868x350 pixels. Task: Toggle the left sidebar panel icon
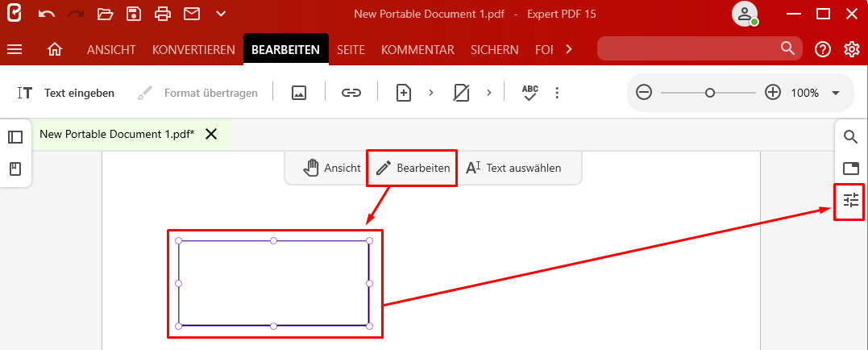click(x=15, y=137)
